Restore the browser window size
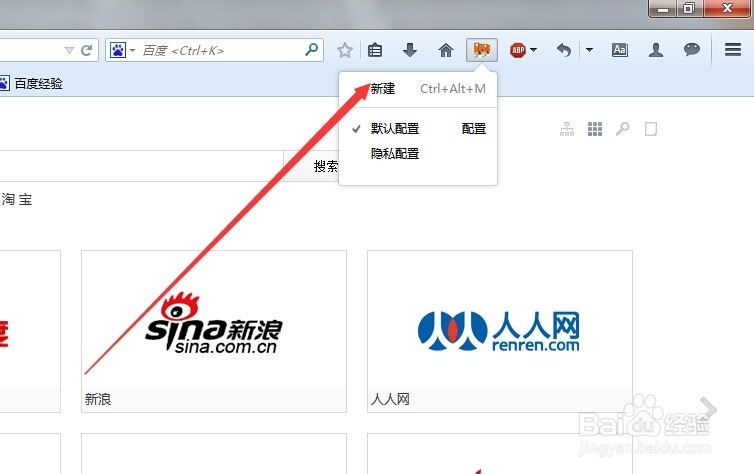The image size is (754, 474). [x=690, y=8]
